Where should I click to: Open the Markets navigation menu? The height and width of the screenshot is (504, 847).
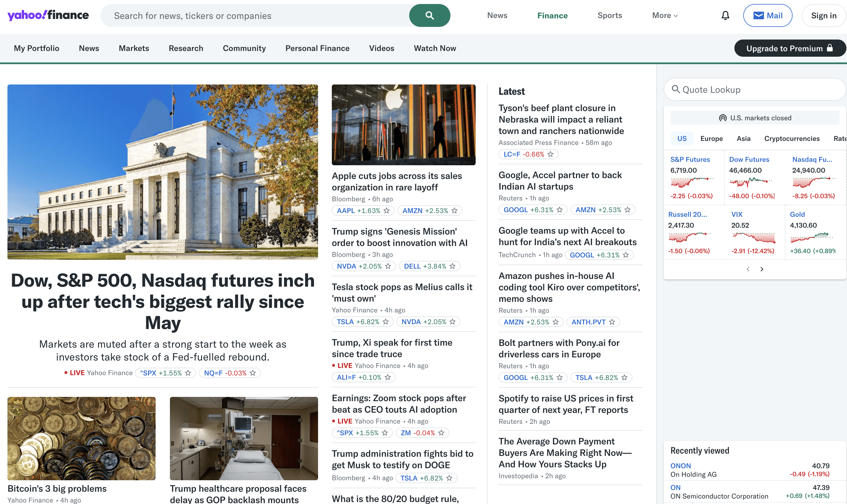click(134, 48)
